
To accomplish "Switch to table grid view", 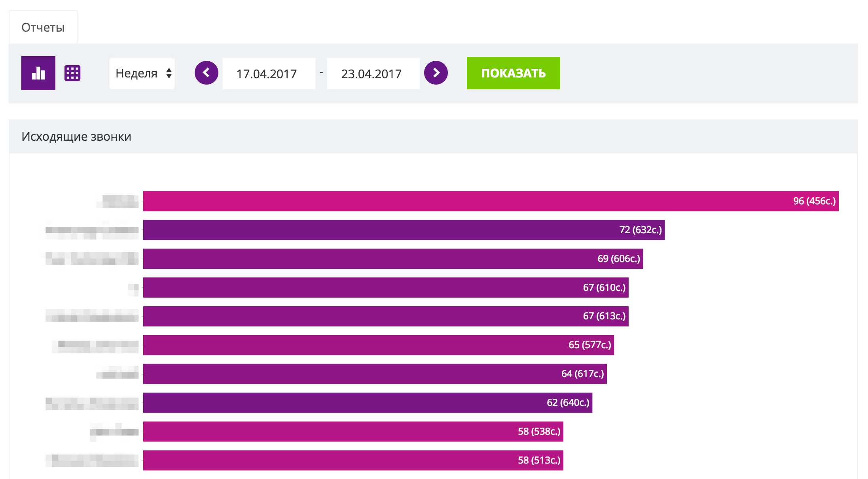I will pyautogui.click(x=72, y=73).
